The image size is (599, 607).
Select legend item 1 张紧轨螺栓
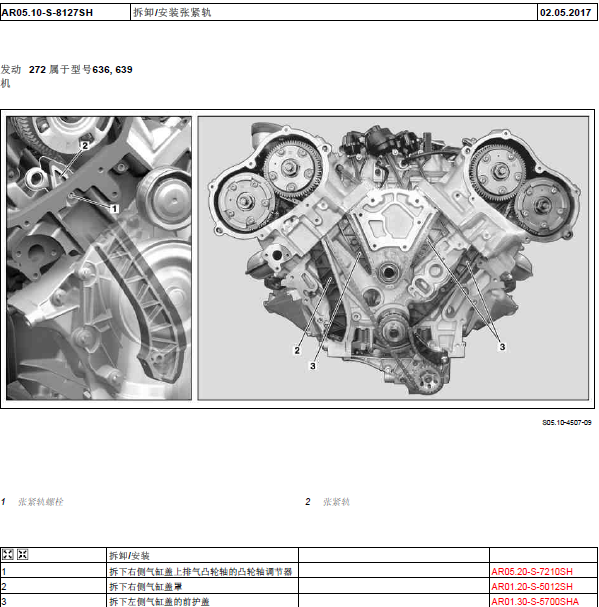pyautogui.click(x=32, y=502)
